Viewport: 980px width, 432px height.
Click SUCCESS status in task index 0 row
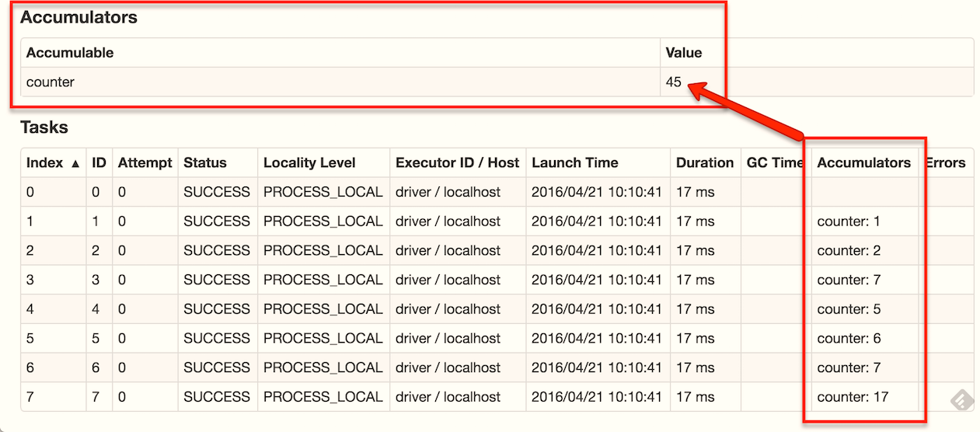(217, 192)
